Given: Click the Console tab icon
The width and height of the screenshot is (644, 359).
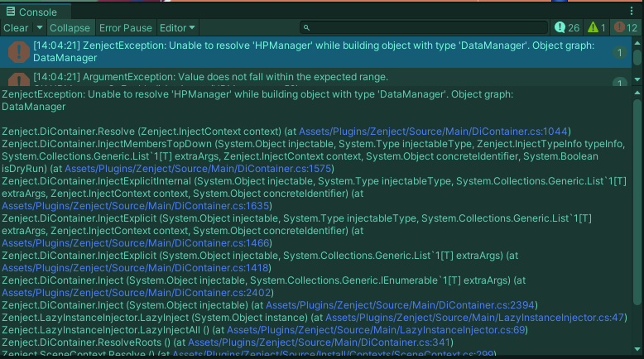Looking at the screenshot, I should 11,12.
